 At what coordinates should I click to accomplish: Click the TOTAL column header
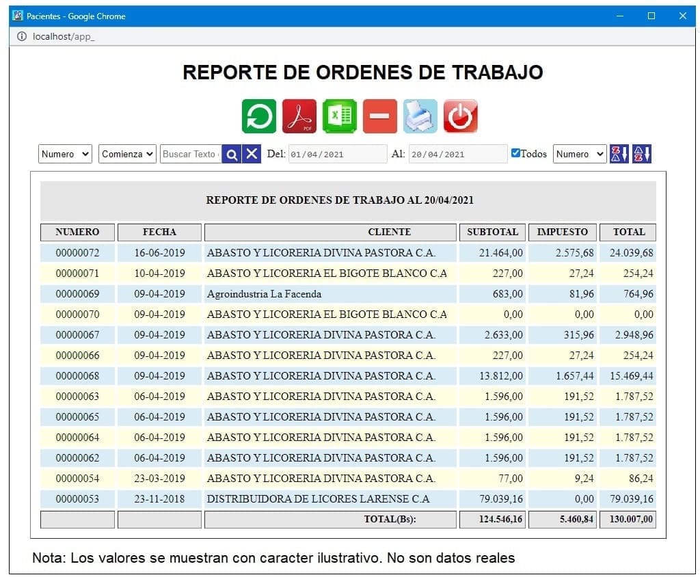coord(628,232)
